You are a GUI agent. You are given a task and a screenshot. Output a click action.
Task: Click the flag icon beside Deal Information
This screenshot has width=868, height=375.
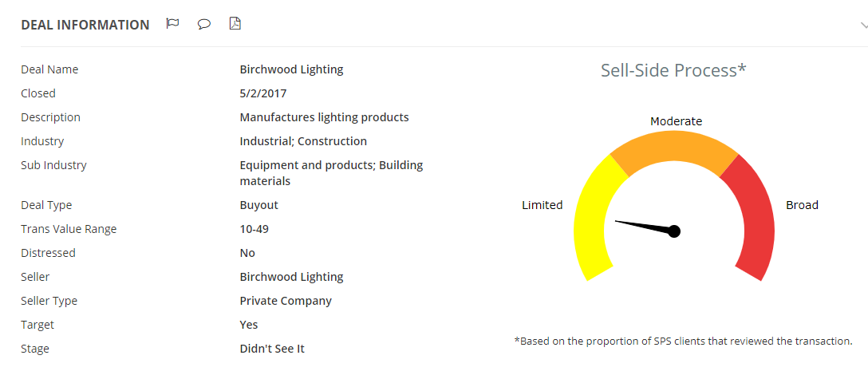pos(172,24)
